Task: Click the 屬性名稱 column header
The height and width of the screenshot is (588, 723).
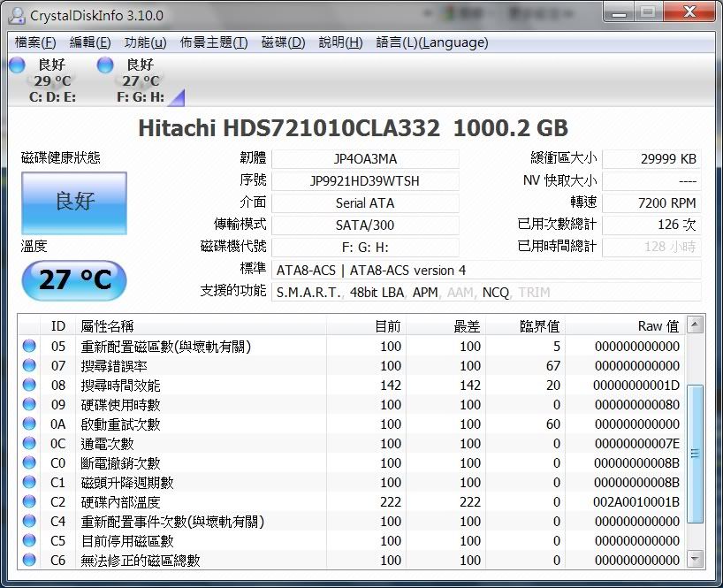Action: tap(201, 326)
